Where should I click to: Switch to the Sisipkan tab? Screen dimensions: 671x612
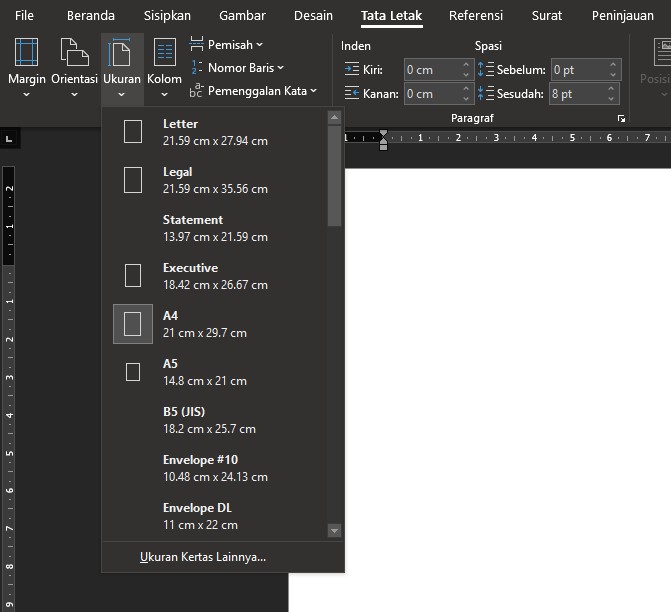point(167,16)
